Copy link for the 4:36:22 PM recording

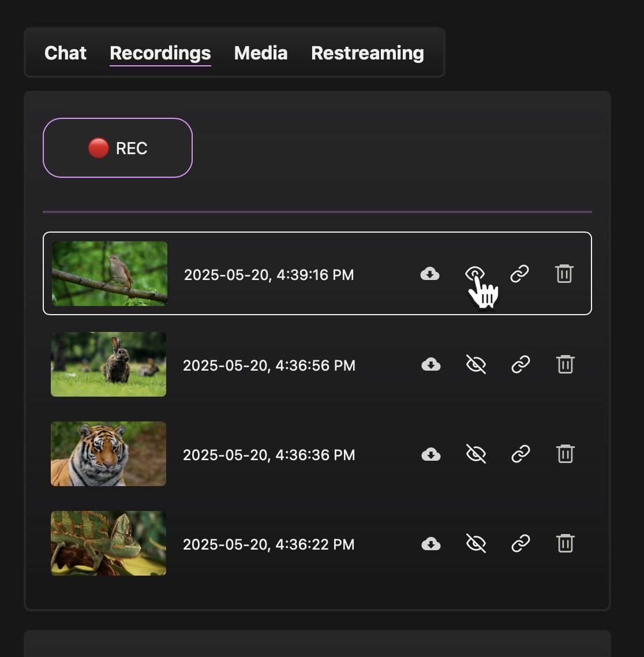[x=521, y=544]
